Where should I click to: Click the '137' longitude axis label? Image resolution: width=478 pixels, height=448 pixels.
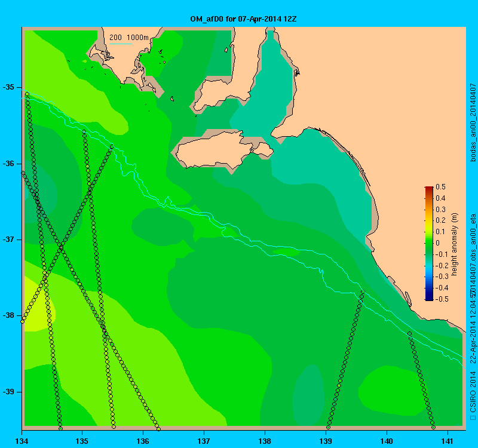point(204,441)
